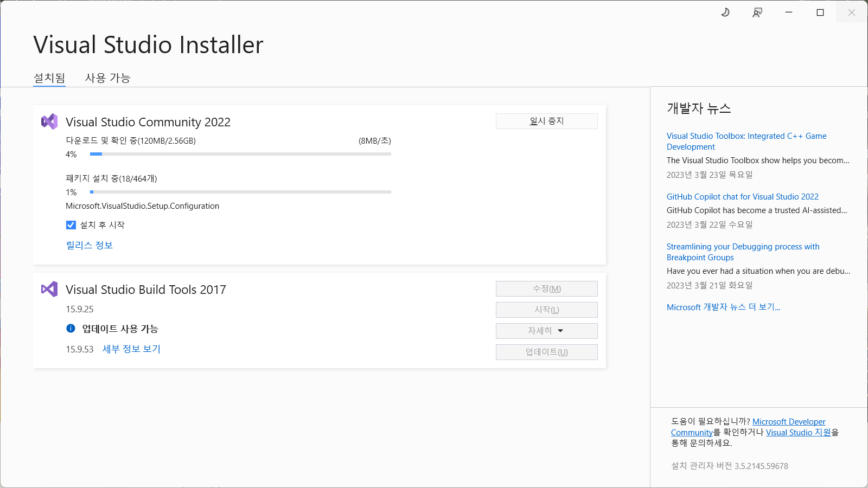This screenshot has width=868, height=488.
Task: Open GitHub Copilot chat news article
Action: pyautogui.click(x=743, y=197)
